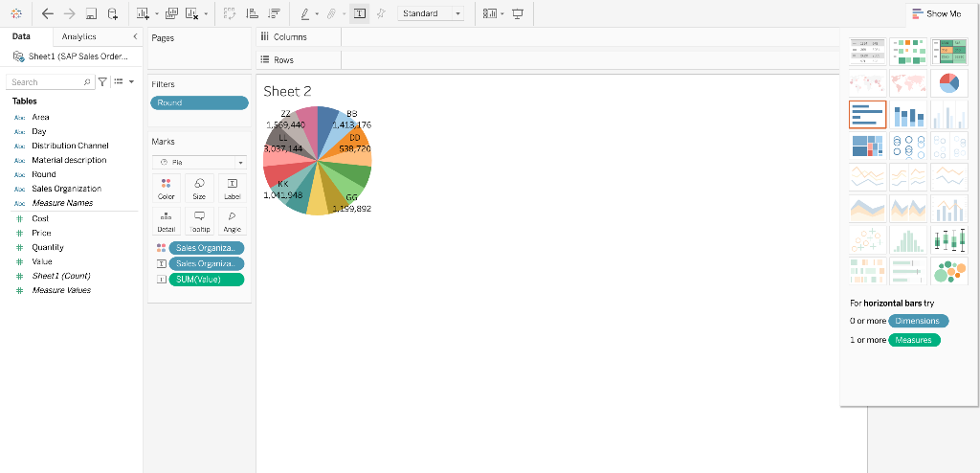Click the Sales Organization pill on Color

click(207, 248)
